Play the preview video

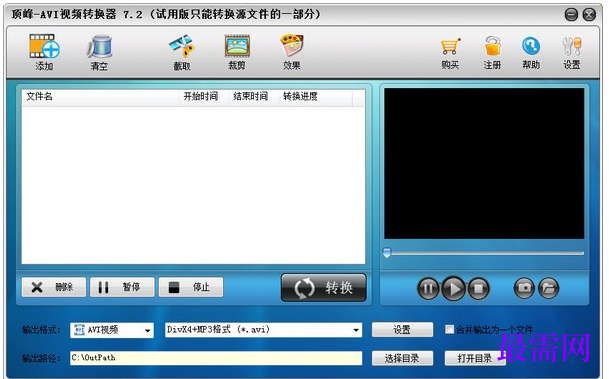point(453,289)
